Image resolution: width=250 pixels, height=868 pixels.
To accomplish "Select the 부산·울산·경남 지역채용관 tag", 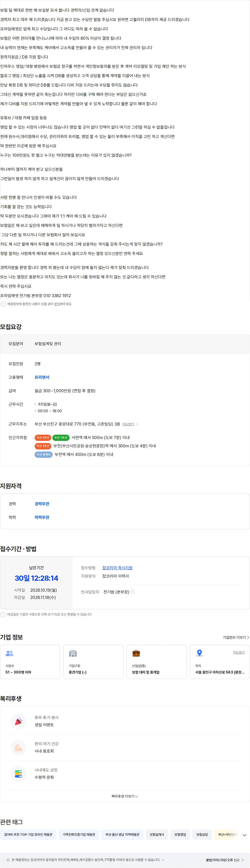I will pyautogui.click(x=122, y=835).
